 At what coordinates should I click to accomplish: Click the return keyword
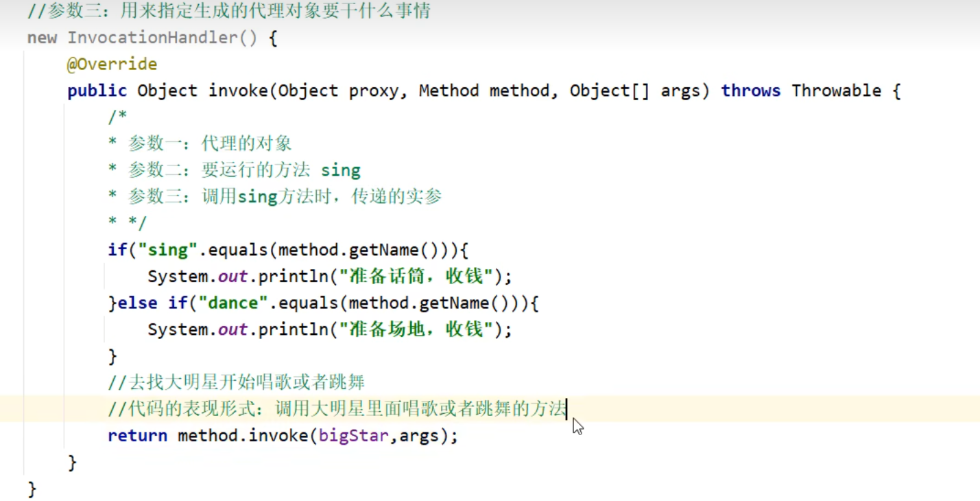click(x=137, y=436)
